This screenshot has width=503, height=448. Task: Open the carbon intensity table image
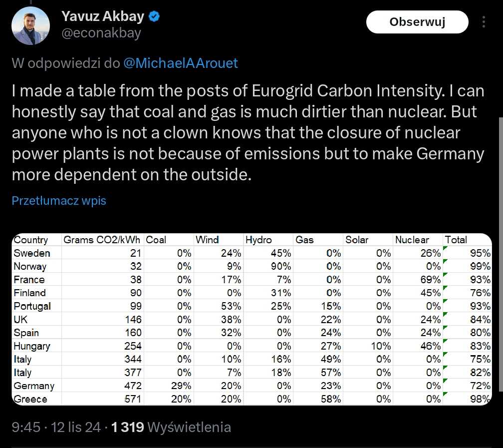pos(252,319)
